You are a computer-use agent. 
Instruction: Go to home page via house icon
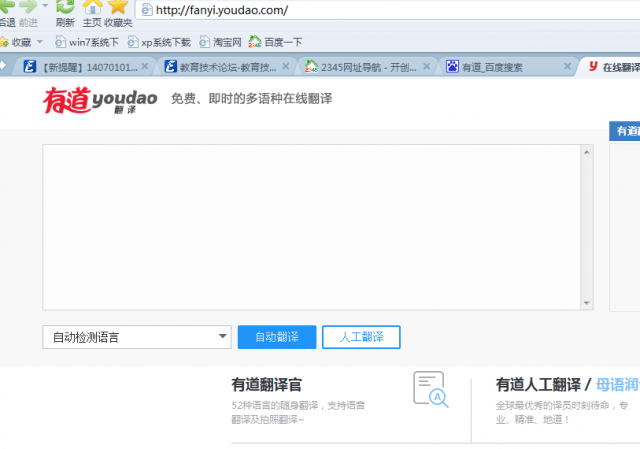click(x=92, y=7)
